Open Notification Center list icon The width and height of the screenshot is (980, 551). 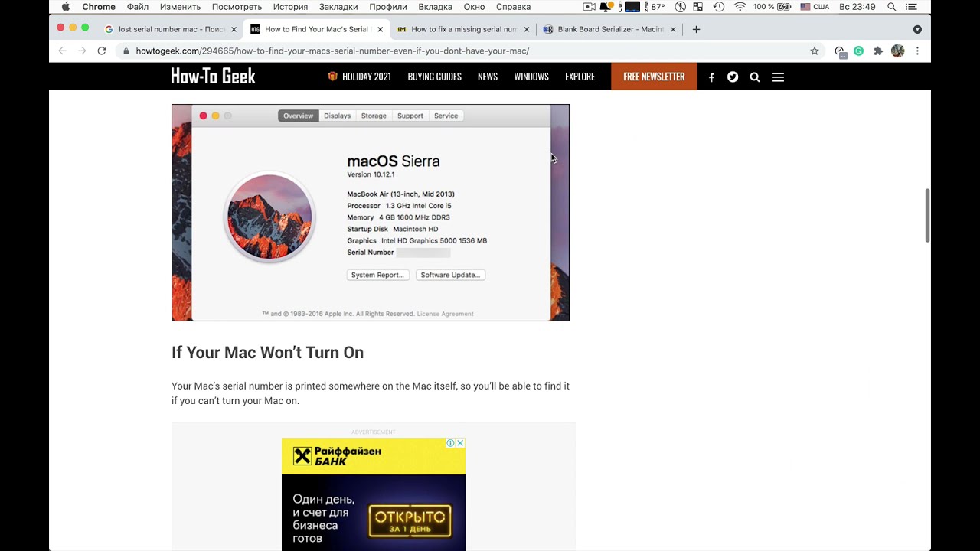click(911, 7)
